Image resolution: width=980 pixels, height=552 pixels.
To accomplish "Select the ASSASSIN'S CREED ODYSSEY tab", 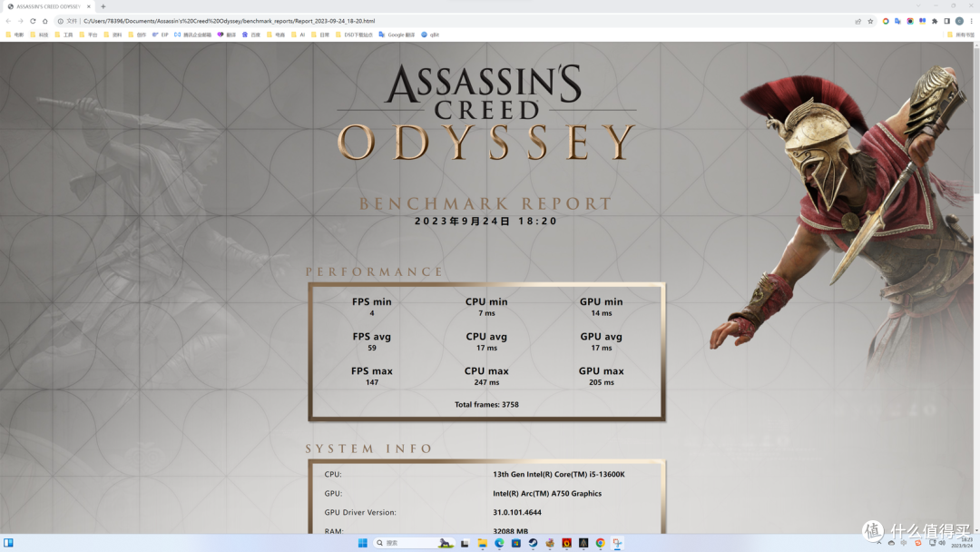I will pos(49,6).
